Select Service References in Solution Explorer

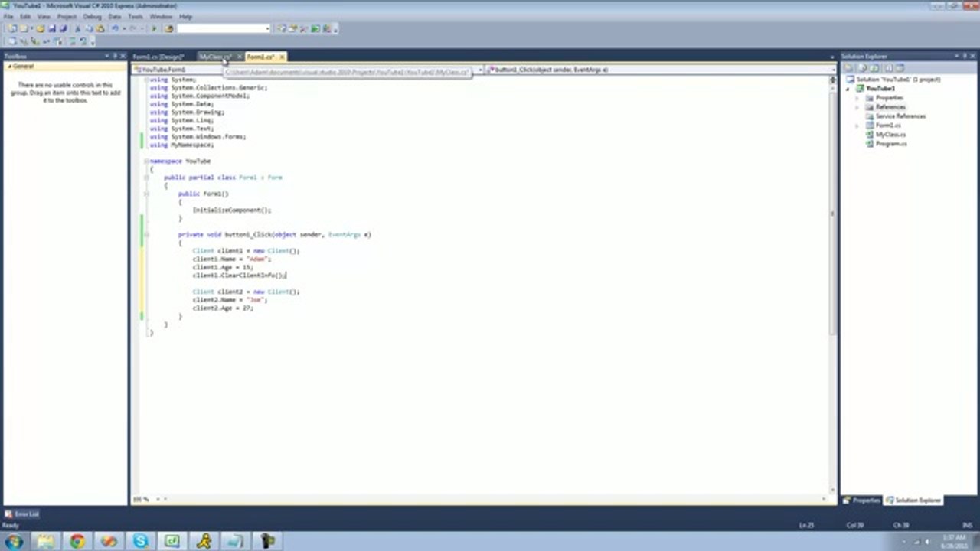point(900,116)
